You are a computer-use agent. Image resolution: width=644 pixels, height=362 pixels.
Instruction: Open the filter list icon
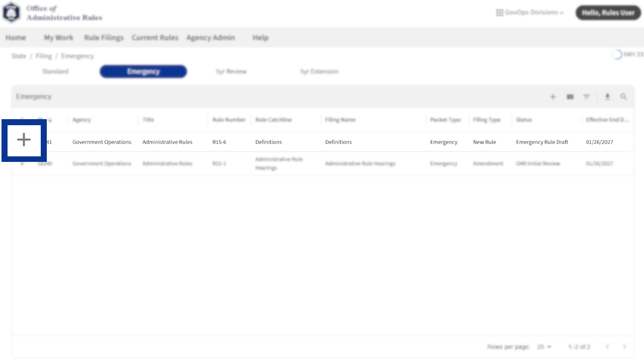pyautogui.click(x=586, y=97)
